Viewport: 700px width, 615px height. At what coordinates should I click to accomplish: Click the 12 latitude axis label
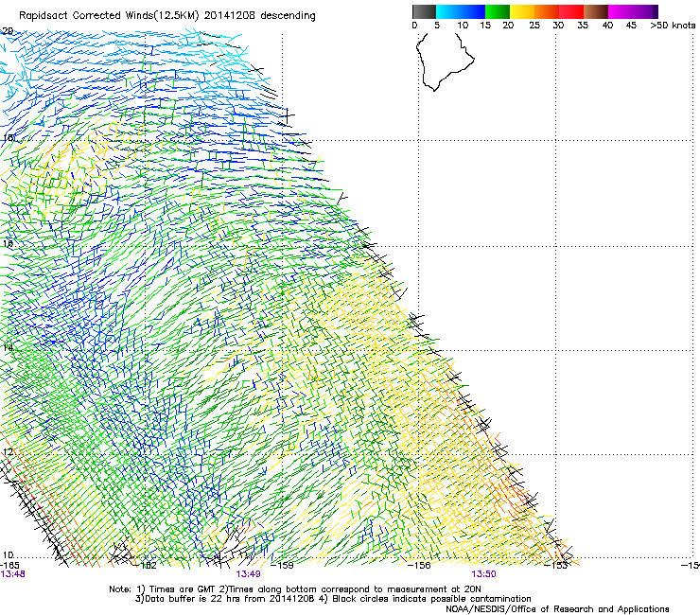pyautogui.click(x=9, y=452)
